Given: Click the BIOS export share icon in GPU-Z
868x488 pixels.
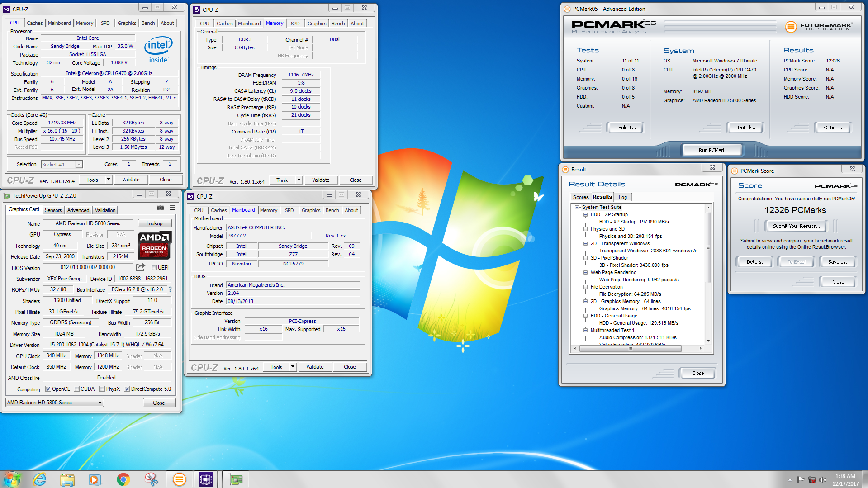Looking at the screenshot, I should 141,267.
